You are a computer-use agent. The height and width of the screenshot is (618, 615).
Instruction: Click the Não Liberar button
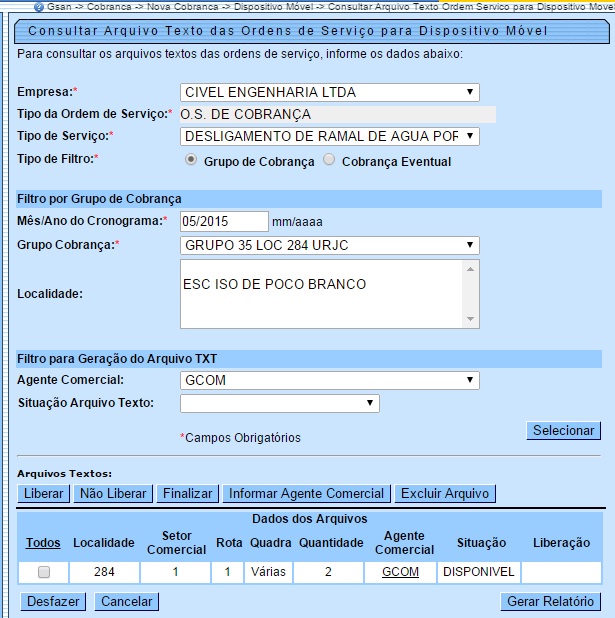(x=114, y=493)
